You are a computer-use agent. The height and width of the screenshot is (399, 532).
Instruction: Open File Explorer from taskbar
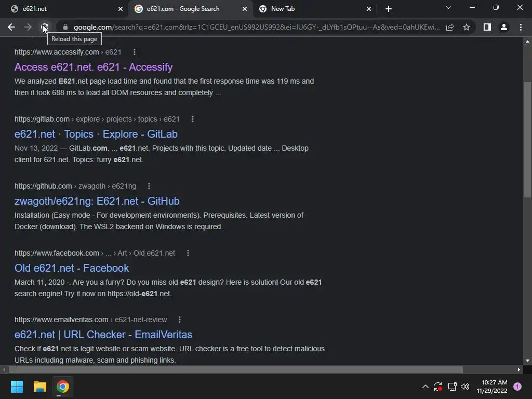39,387
